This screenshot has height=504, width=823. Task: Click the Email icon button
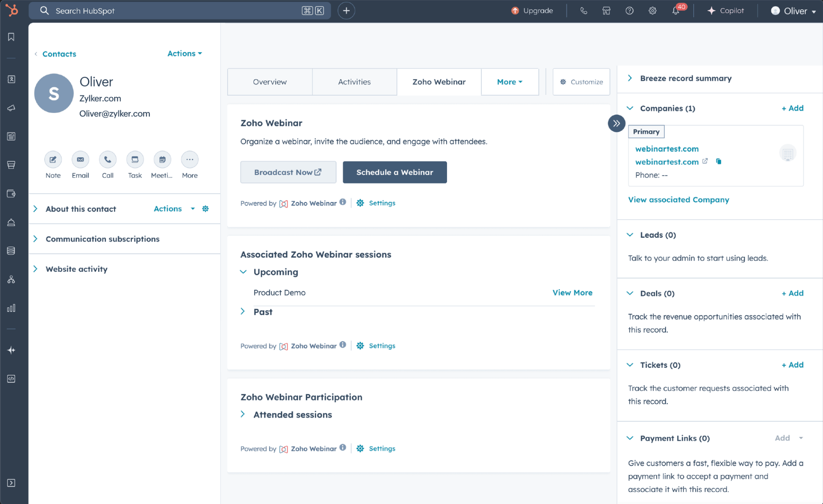[80, 160]
